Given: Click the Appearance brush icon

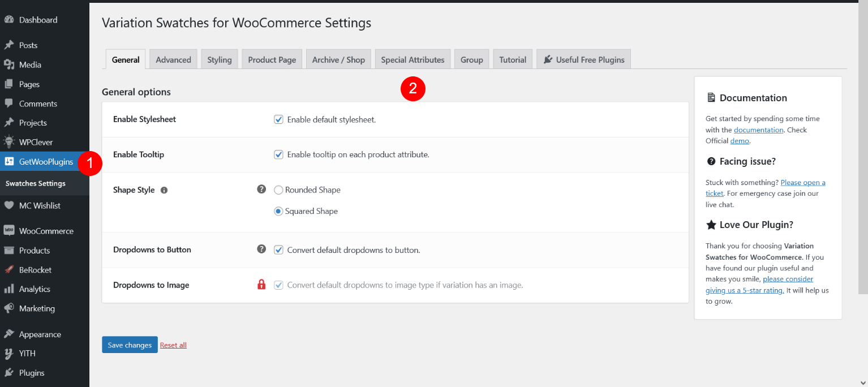Looking at the screenshot, I should [9, 334].
